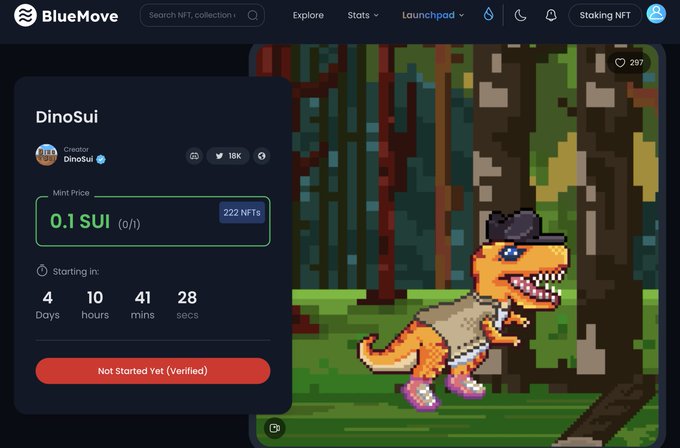Viewport: 680px width, 448px height.
Task: Click the verified badge next to DinoSui
Action: [101, 160]
